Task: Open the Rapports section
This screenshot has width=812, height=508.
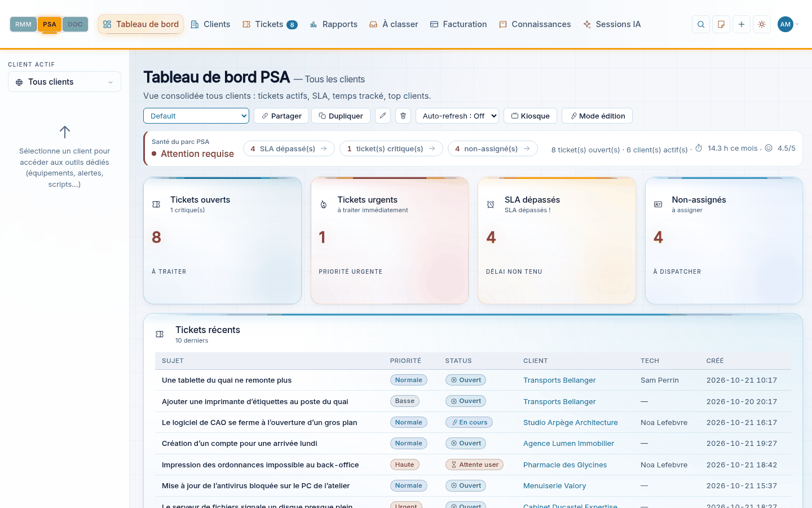Action: [333, 24]
